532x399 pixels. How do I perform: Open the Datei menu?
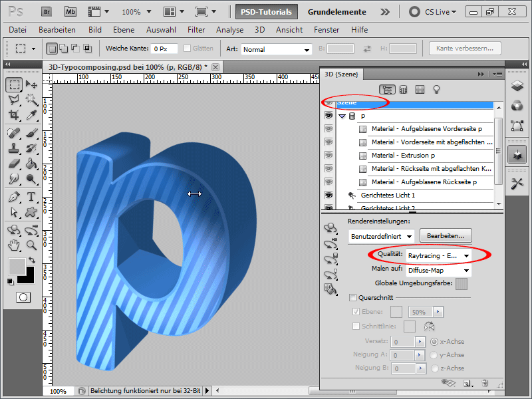[x=18, y=30]
